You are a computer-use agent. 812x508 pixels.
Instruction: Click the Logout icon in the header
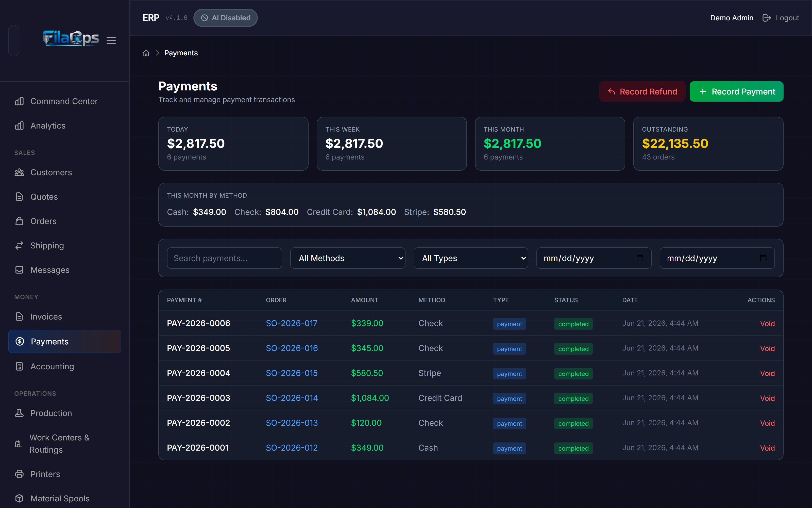pyautogui.click(x=766, y=18)
